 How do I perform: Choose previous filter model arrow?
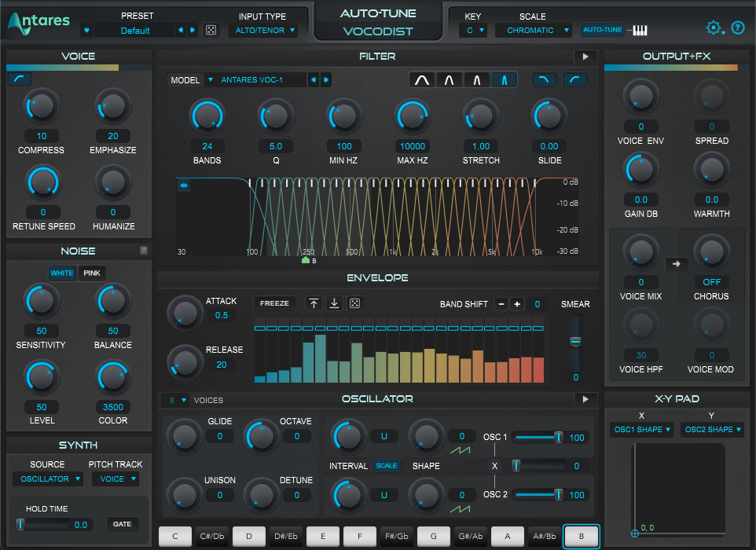314,79
